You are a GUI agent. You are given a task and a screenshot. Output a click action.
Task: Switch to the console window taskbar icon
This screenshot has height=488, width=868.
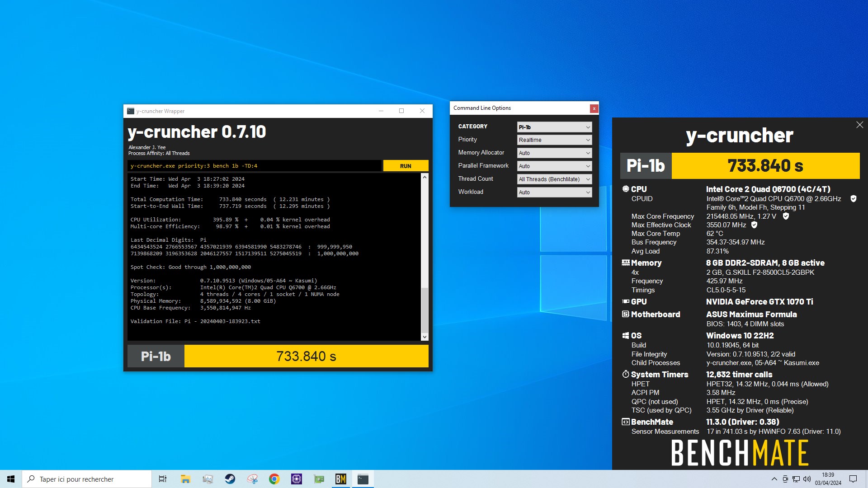point(363,479)
